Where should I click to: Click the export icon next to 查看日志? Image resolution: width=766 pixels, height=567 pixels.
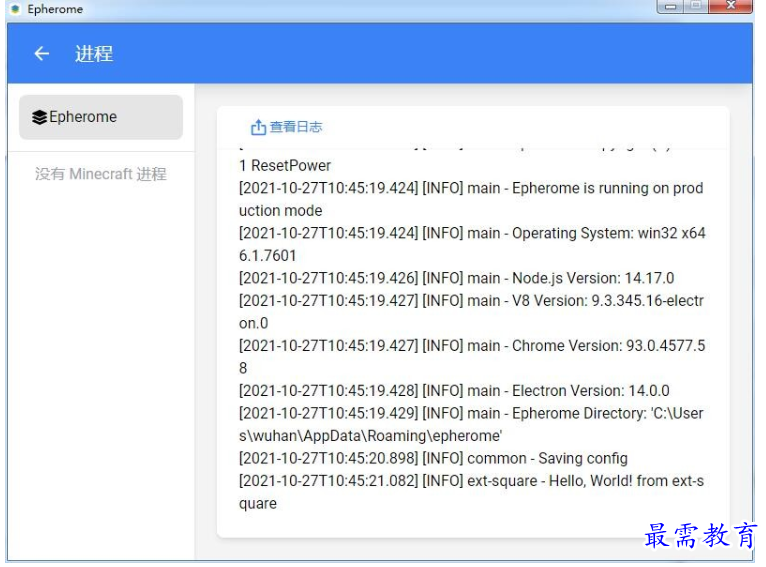point(258,127)
